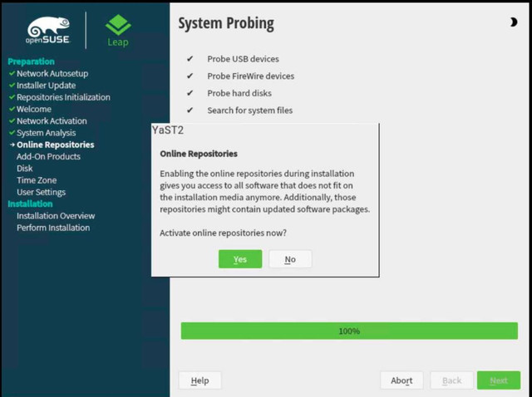Image resolution: width=532 pixels, height=397 pixels.
Task: Click the Next button
Action: tap(499, 380)
